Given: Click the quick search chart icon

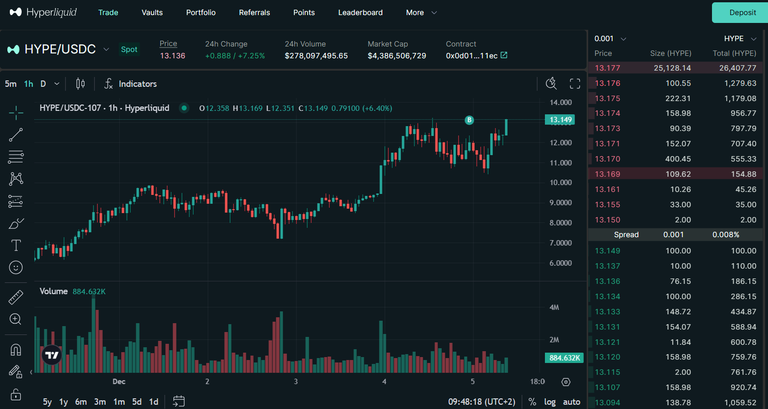Looking at the screenshot, I should coord(552,84).
